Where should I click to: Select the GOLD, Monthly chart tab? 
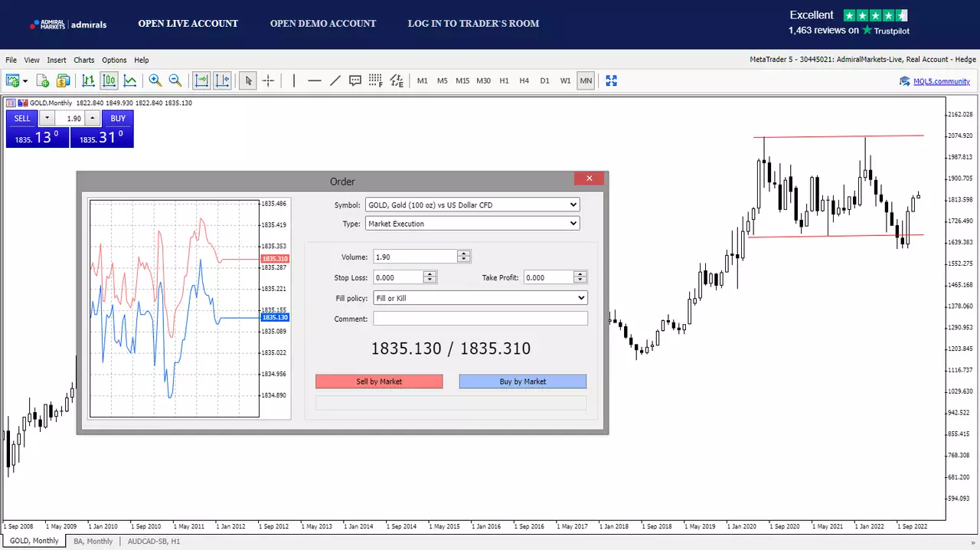pos(34,541)
